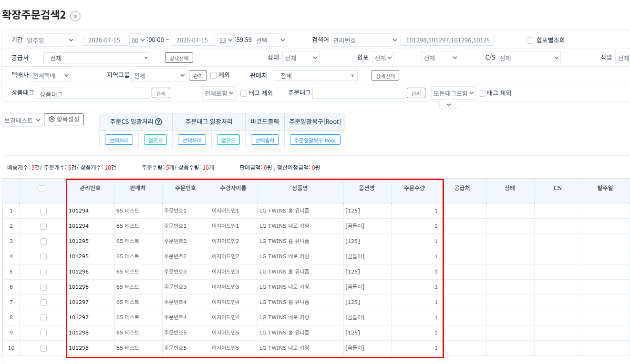The width and height of the screenshot is (630, 364).
Task: Expand the collapsed search filter chevron
Action: point(448,105)
